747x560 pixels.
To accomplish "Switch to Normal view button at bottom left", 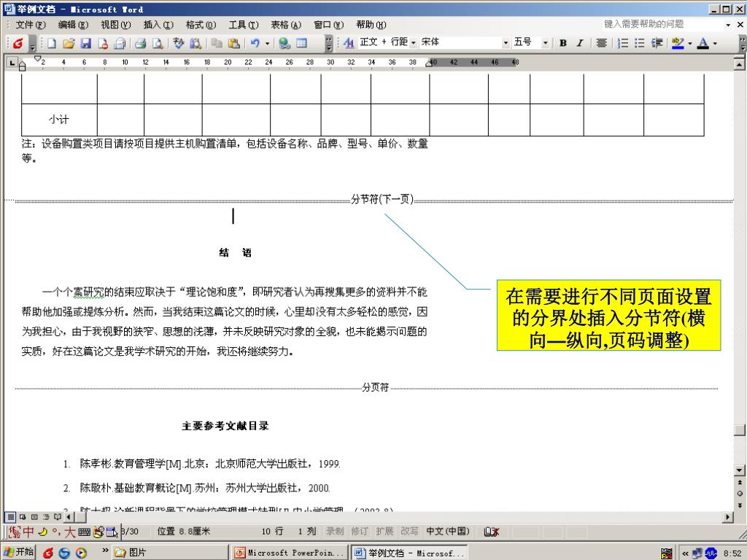I will pyautogui.click(x=10, y=517).
